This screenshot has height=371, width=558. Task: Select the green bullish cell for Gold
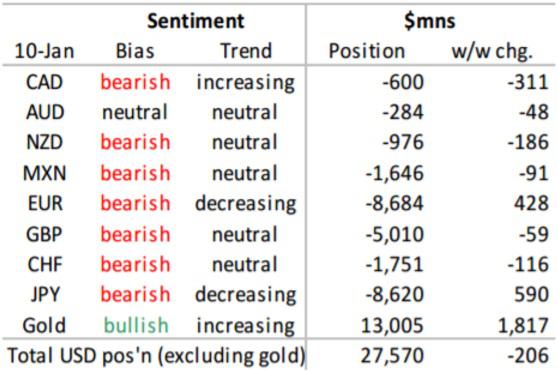pyautogui.click(x=136, y=325)
